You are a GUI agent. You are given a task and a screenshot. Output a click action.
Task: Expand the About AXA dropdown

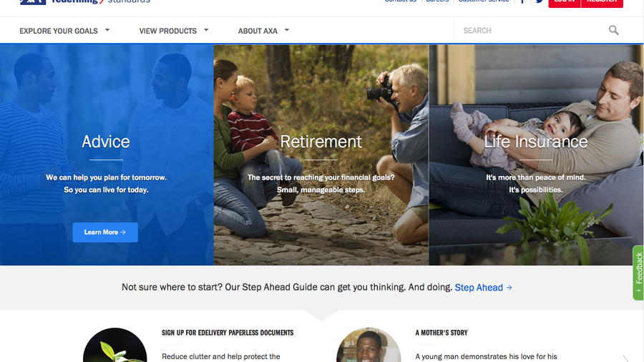pyautogui.click(x=263, y=31)
